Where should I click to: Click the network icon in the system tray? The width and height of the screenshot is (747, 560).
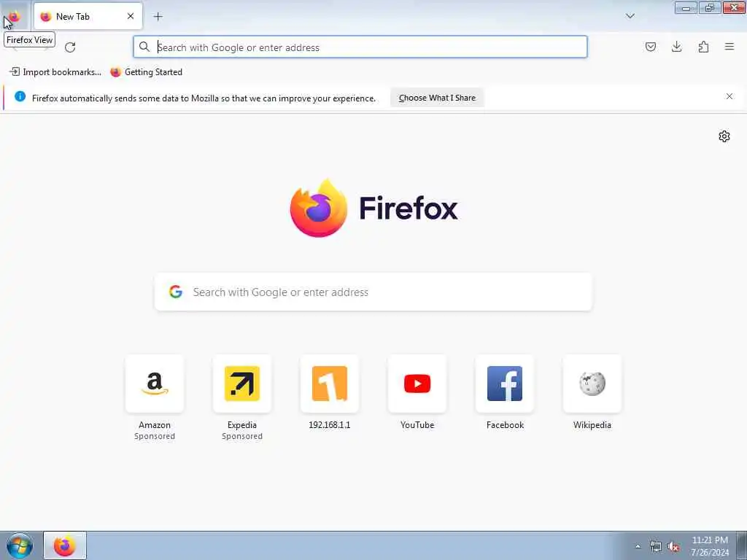(x=656, y=547)
